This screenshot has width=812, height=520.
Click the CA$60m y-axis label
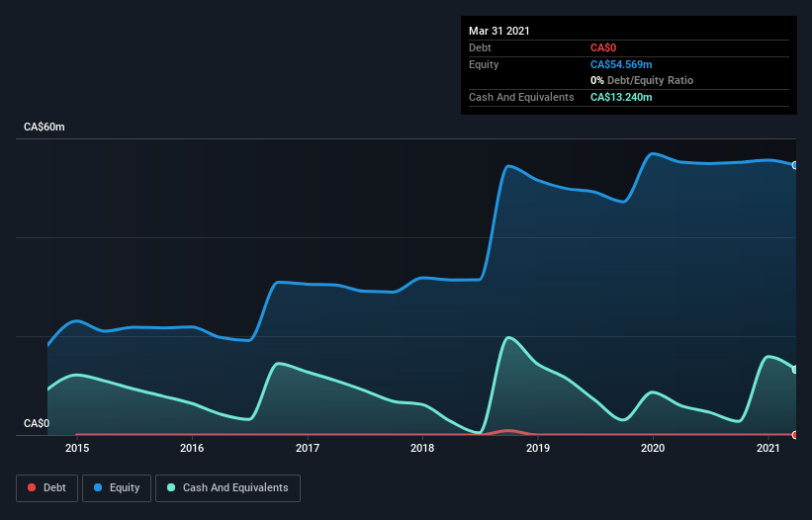(45, 127)
